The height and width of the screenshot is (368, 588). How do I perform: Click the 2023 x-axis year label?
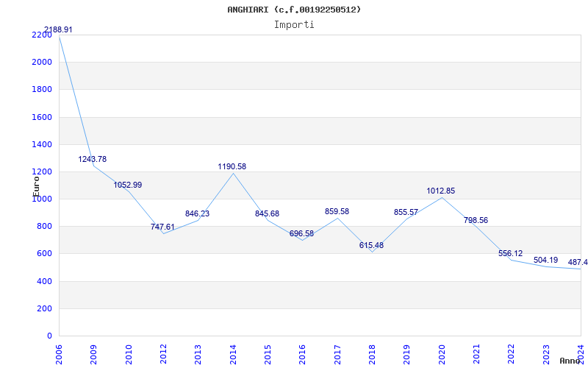(546, 354)
